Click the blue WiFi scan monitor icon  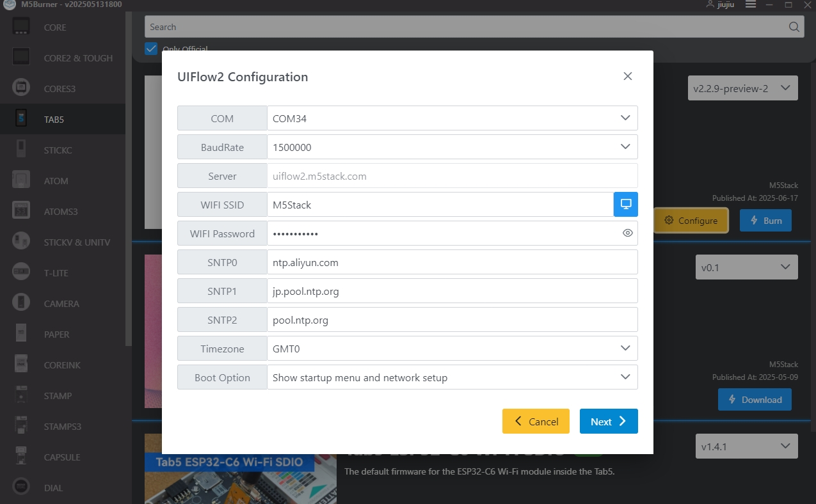(626, 204)
